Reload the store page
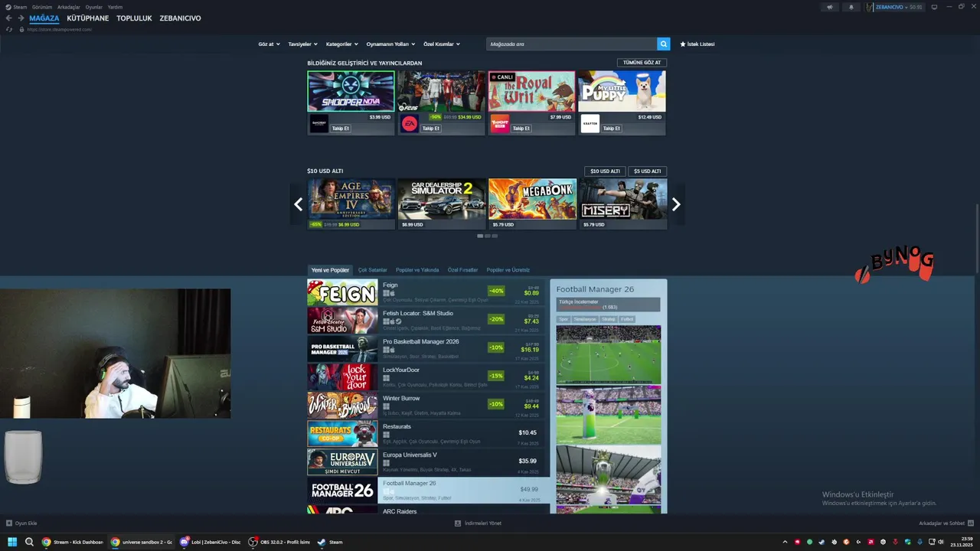Image resolution: width=980 pixels, height=551 pixels. (x=9, y=29)
